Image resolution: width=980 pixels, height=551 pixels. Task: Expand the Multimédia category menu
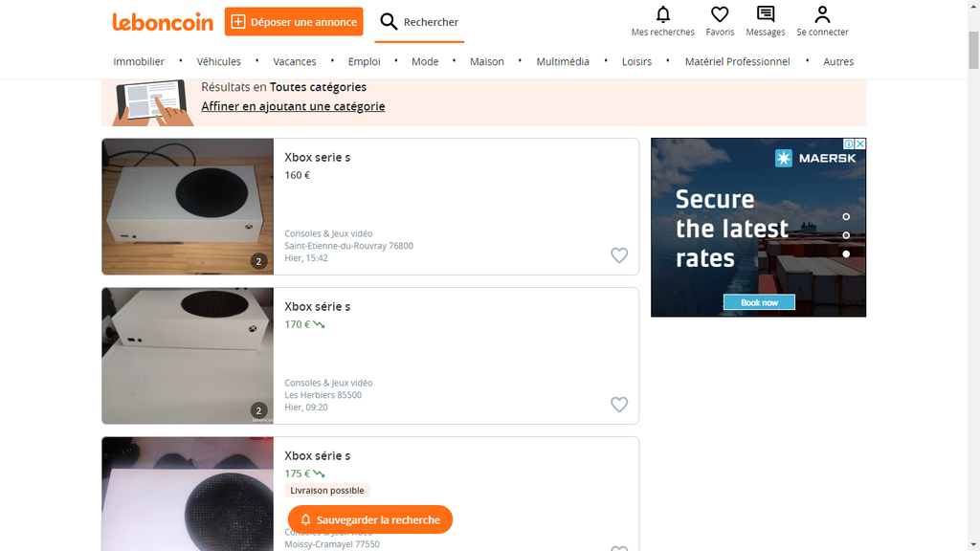[x=563, y=61]
